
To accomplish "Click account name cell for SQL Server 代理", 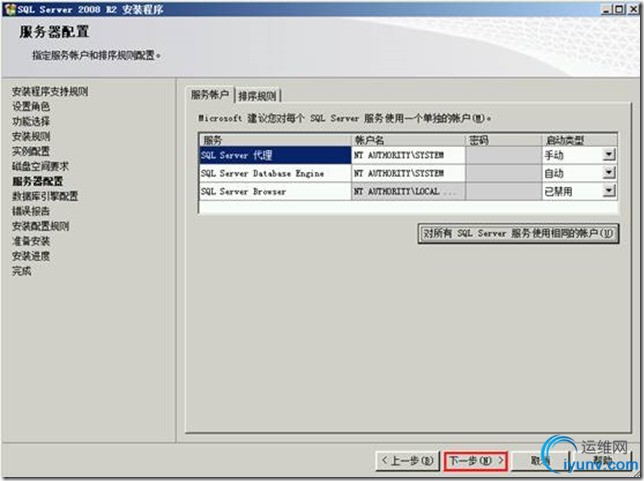I will tap(408, 155).
